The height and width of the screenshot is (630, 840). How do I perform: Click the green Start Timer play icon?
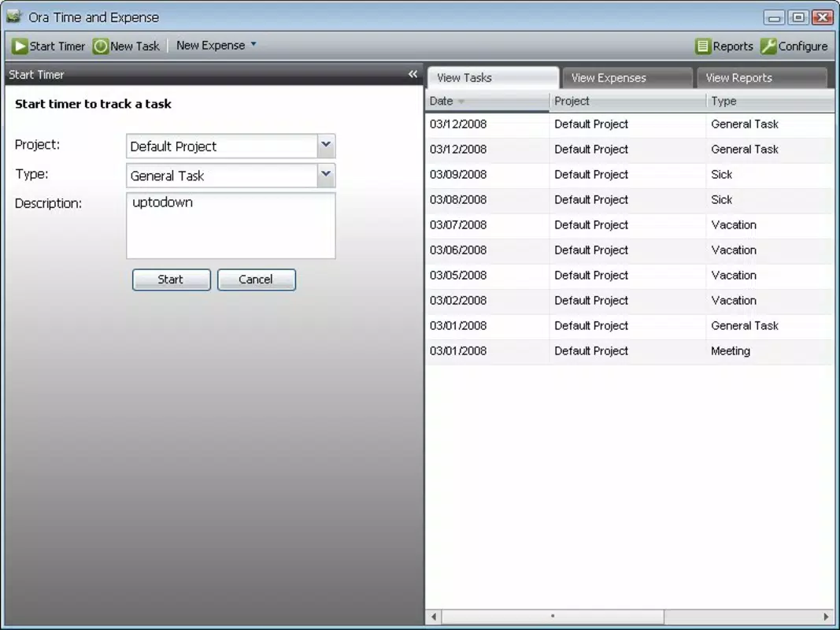(x=20, y=46)
